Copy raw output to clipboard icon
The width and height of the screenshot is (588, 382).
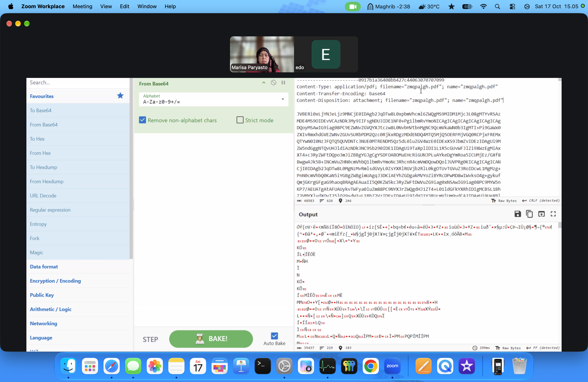(529, 214)
